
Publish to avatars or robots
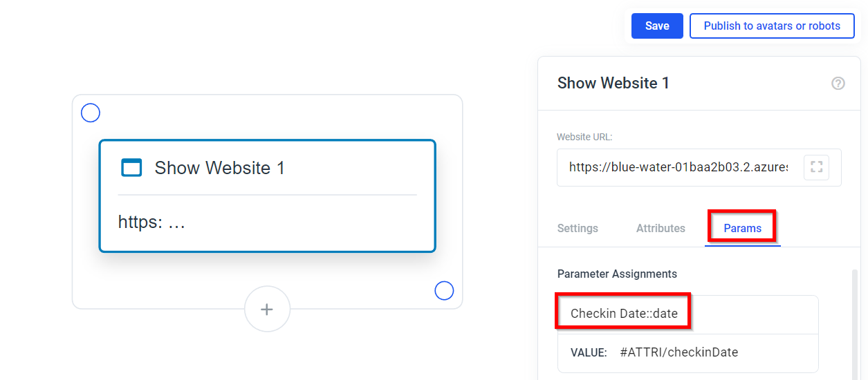point(772,26)
